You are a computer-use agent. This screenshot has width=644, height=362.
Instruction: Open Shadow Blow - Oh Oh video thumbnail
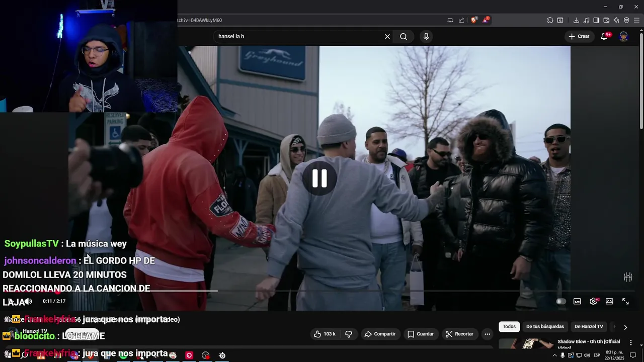[525, 343]
